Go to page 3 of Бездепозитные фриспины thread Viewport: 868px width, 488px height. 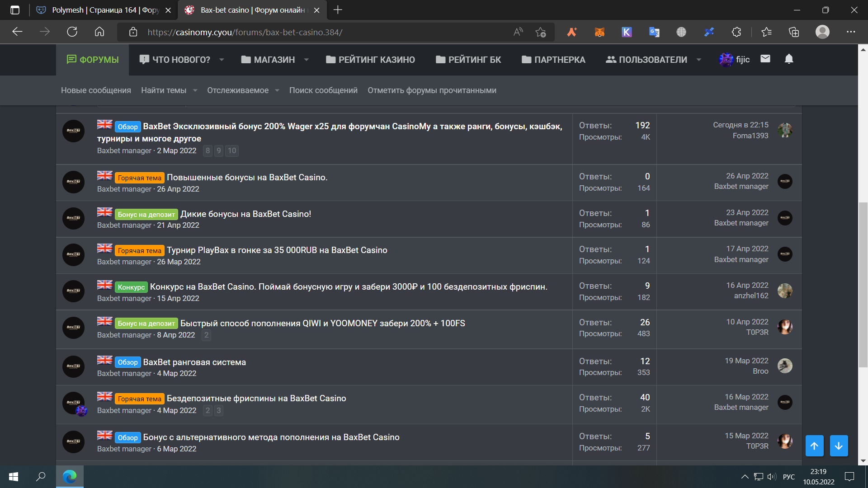pyautogui.click(x=219, y=411)
